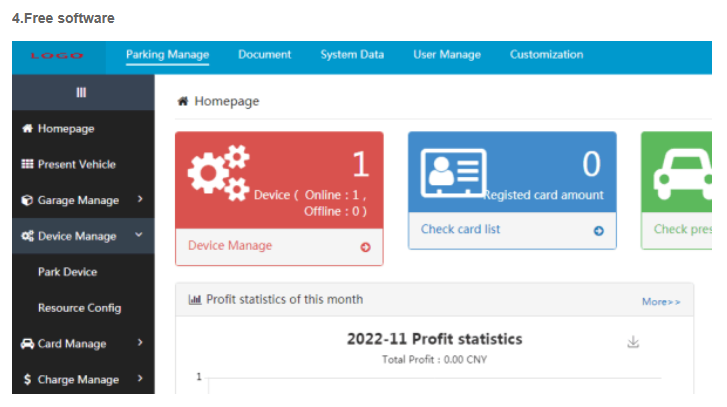Viewport: 727px width, 407px height.
Task: Click the ID card icon on blue card
Action: [453, 174]
